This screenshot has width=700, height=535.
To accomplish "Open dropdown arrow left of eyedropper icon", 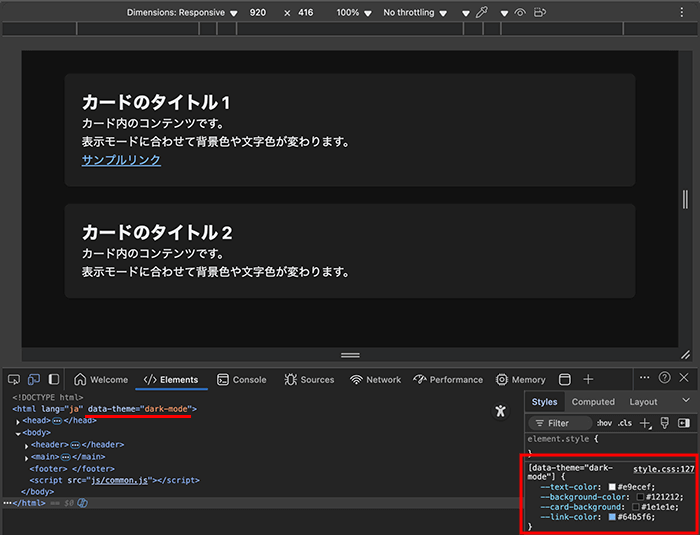I will point(466,13).
